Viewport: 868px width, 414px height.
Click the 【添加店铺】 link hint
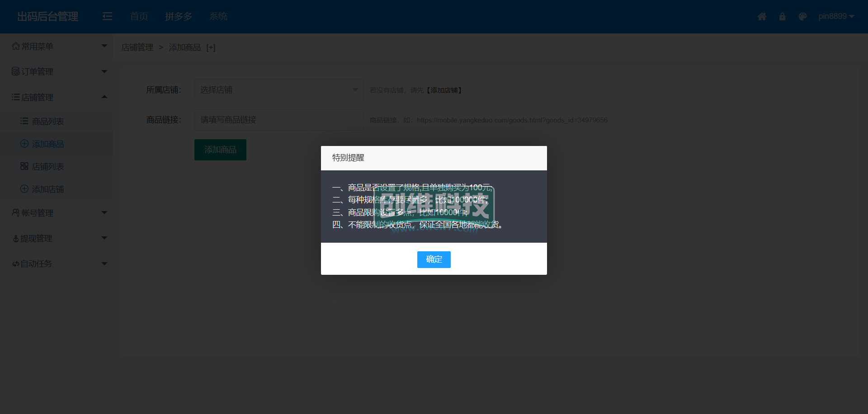[444, 90]
